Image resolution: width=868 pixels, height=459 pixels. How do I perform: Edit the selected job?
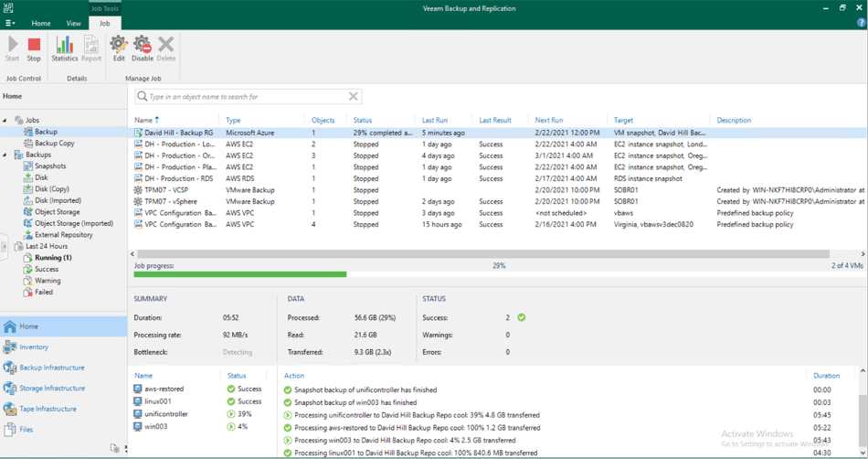click(x=119, y=48)
